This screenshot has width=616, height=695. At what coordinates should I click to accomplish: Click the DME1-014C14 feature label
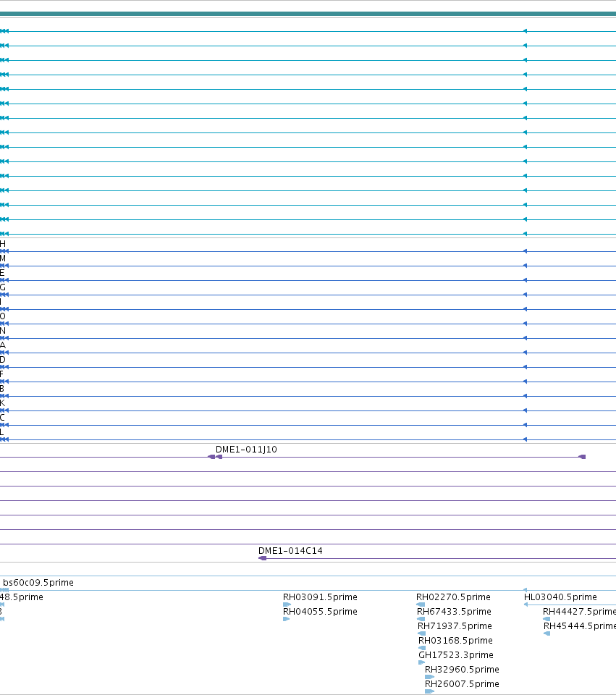[x=290, y=551]
